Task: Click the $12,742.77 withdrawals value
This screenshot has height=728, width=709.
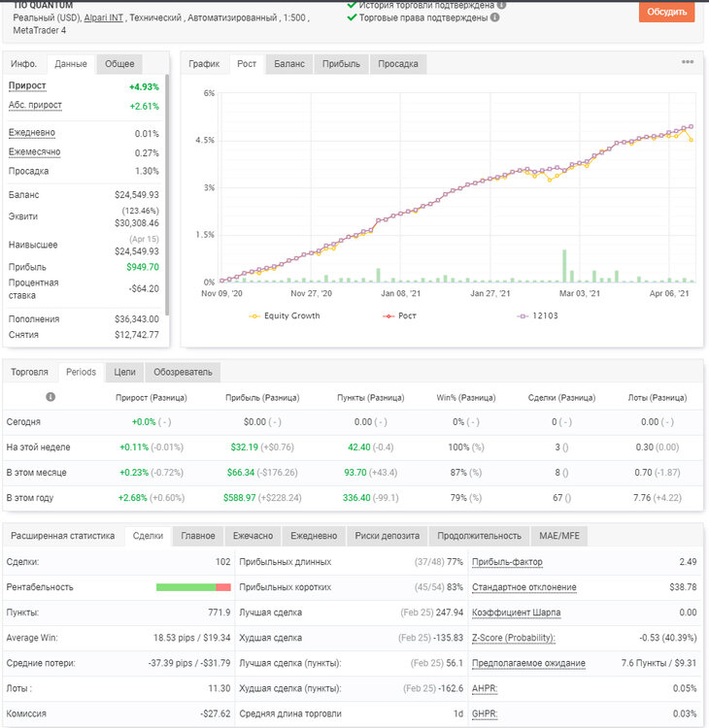Action: coord(137,335)
